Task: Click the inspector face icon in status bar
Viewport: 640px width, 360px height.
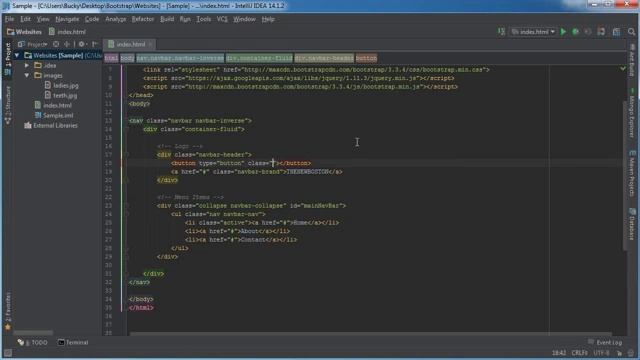Action: pyautogui.click(x=631, y=353)
